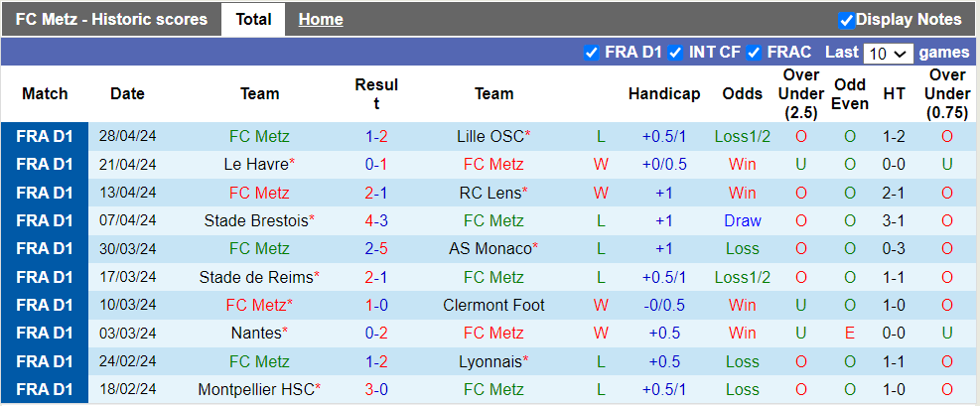The image size is (980, 406).
Task: Click the FRA D1 label for 28/04/24 match
Action: pos(45,137)
